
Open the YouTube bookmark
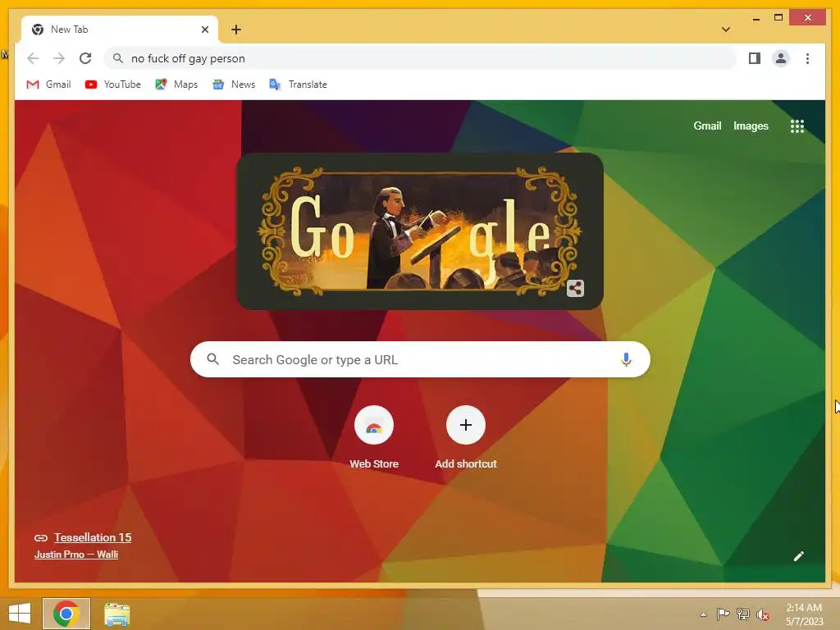tap(113, 84)
